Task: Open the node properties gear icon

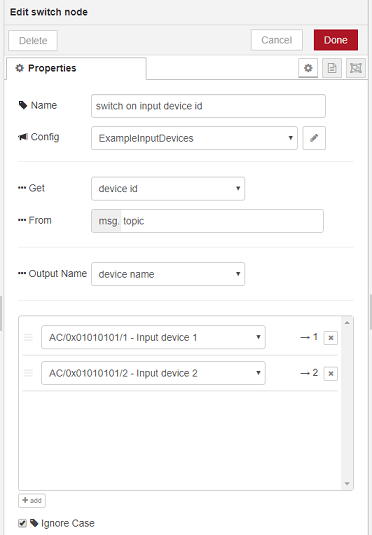Action: 308,68
